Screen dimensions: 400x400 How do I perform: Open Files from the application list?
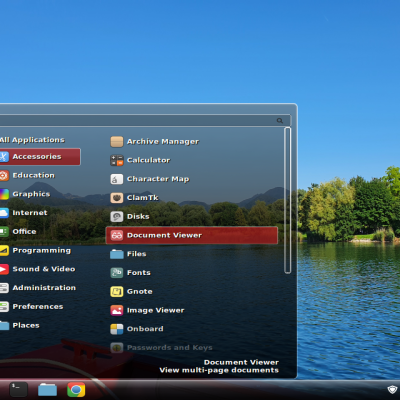[x=128, y=254]
